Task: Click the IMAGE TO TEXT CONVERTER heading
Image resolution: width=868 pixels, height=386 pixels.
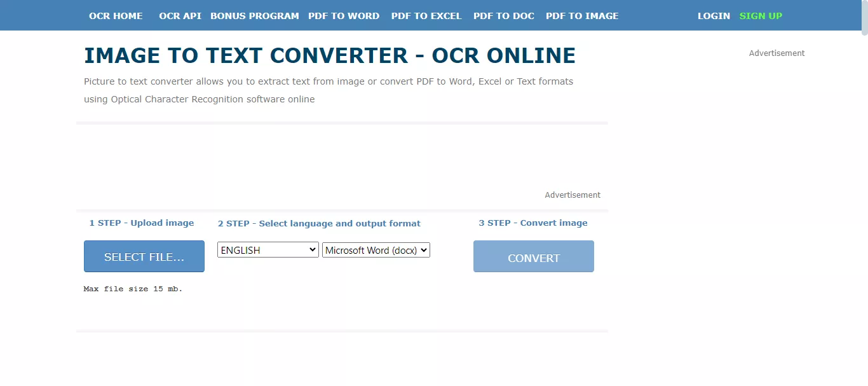Action: pyautogui.click(x=329, y=55)
